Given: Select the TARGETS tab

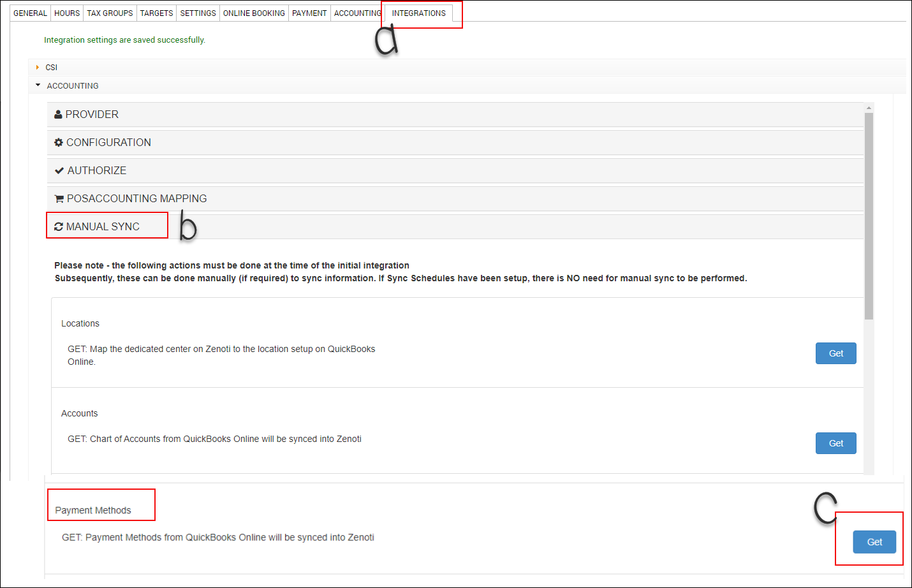Looking at the screenshot, I should click(156, 13).
